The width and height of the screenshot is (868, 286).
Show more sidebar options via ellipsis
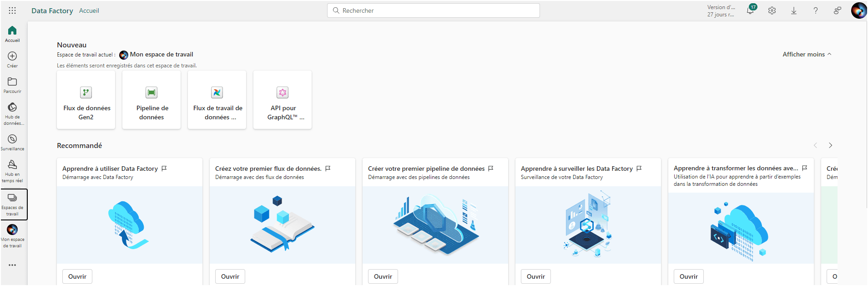[12, 265]
